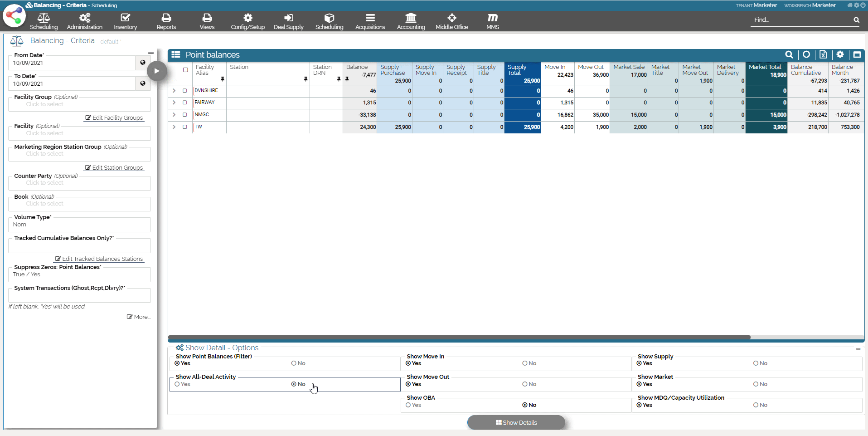This screenshot has width=868, height=436.
Task: Maximize the Point balances panel
Action: tap(857, 55)
